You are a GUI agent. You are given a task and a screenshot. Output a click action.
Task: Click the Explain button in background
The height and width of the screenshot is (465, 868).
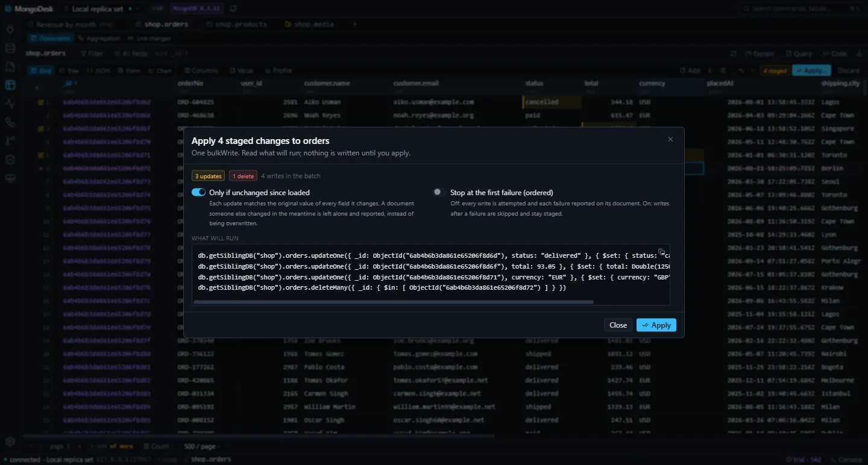[759, 54]
